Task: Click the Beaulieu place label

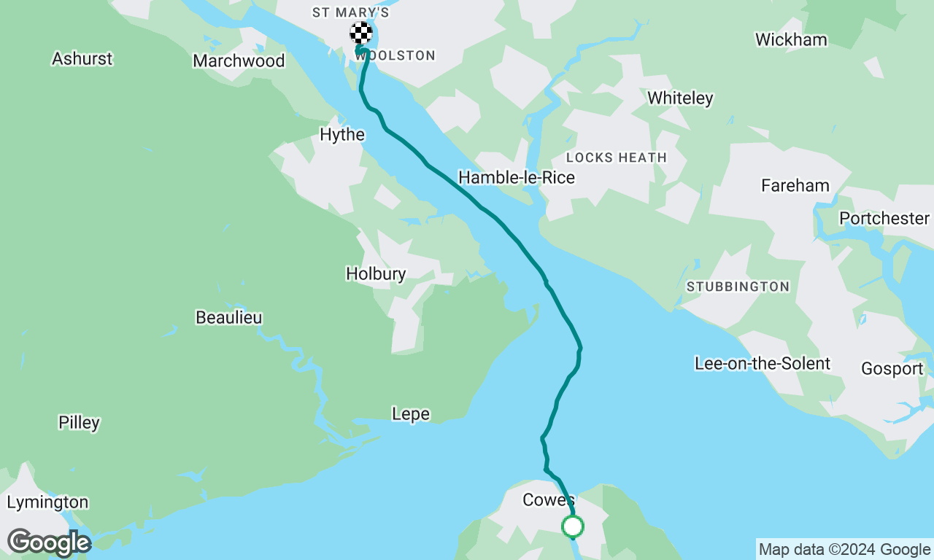Action: 228,317
